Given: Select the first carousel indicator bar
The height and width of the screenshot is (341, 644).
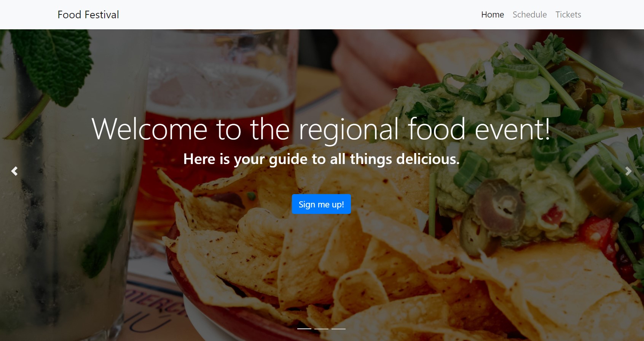Looking at the screenshot, I should (304, 329).
